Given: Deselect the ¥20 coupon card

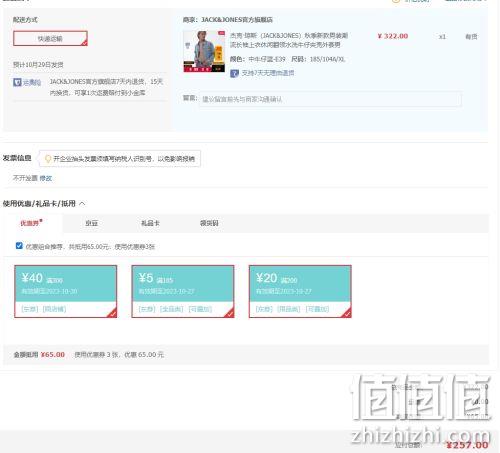Looking at the screenshot, I should pos(300,291).
